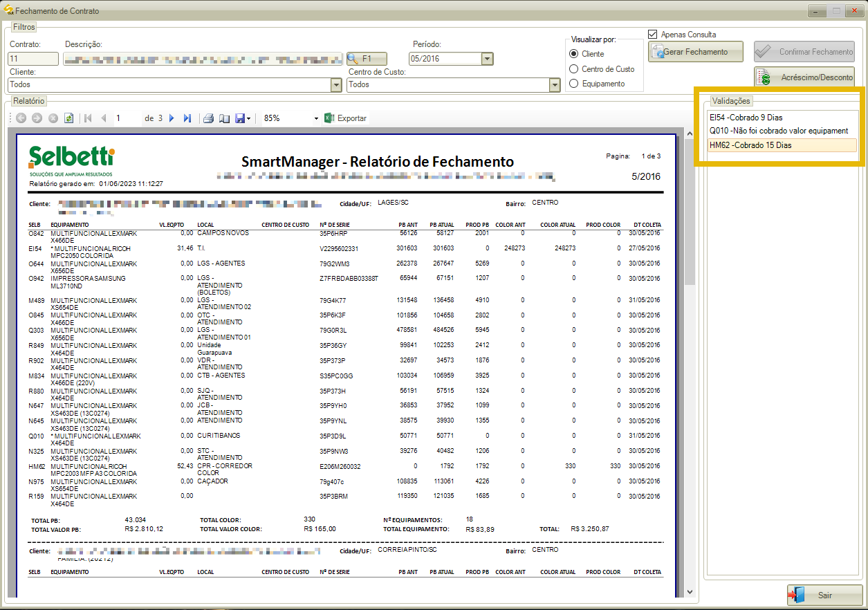Select the Centro de Custo radio option
Viewport: 868px width, 610px height.
click(573, 69)
